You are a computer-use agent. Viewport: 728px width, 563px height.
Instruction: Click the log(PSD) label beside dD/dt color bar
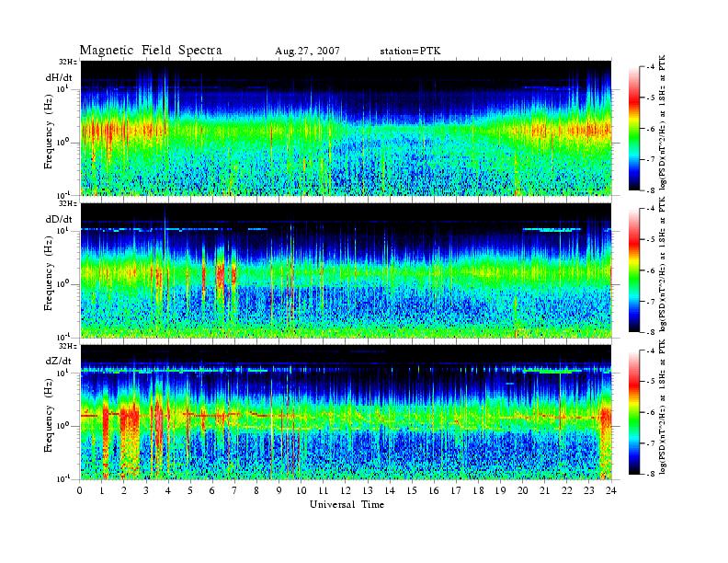coord(663,264)
